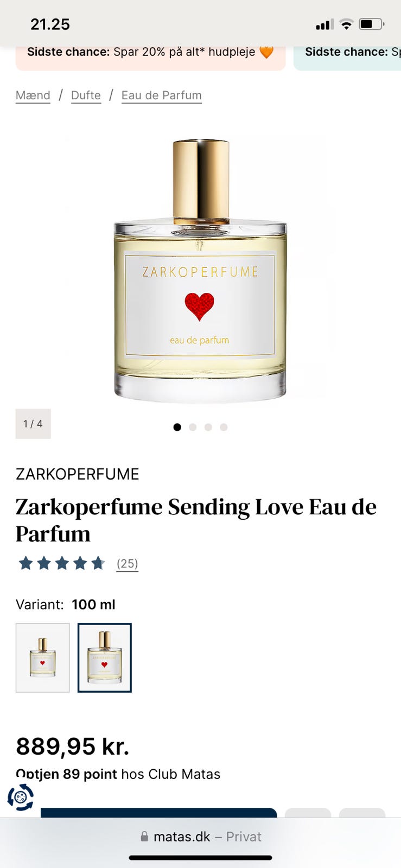The height and width of the screenshot is (868, 401).
Task: Select the 100 ml variant thumbnail
Action: click(x=105, y=658)
